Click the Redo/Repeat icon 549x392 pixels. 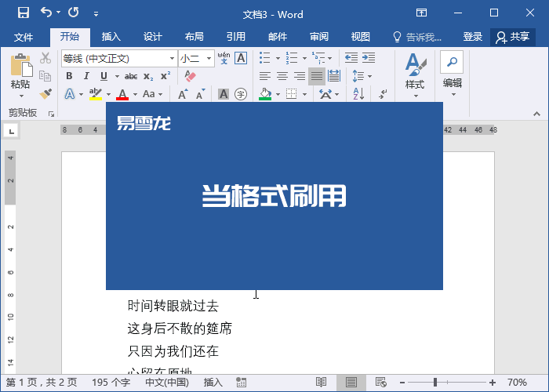click(x=74, y=13)
